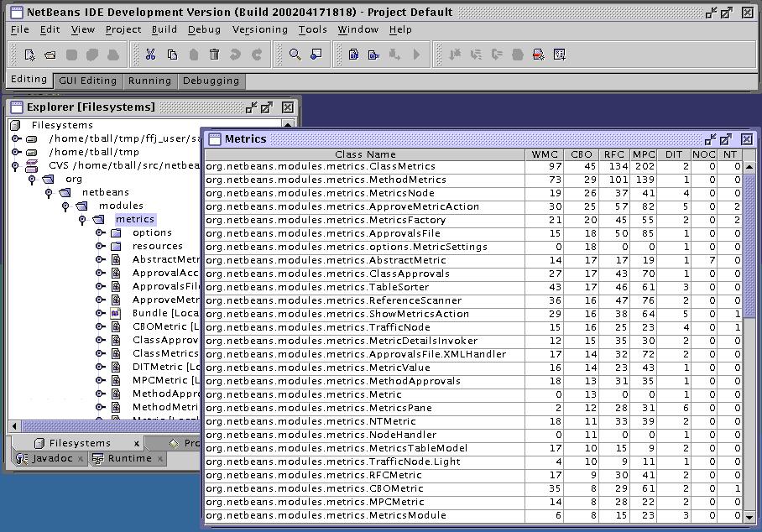Click the Paste toolbar icon
Viewport: 762px width, 532px height.
[193, 55]
